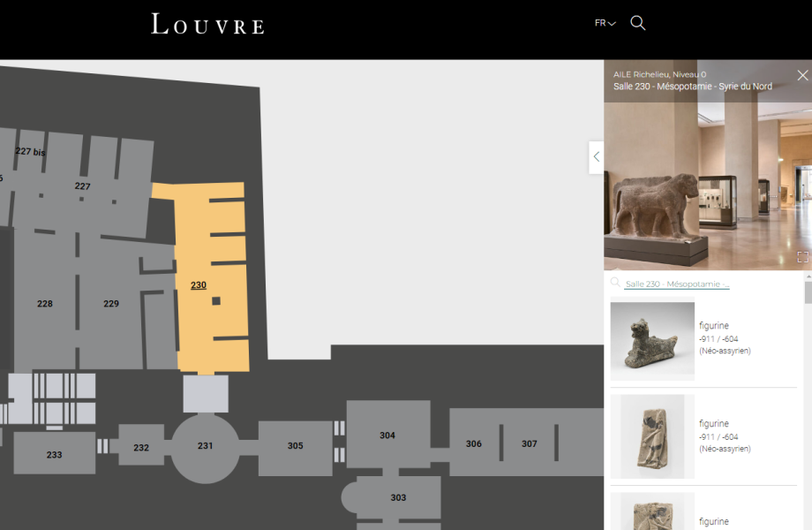Select room 227 bis on the map
This screenshot has height=530, width=812.
[x=30, y=151]
